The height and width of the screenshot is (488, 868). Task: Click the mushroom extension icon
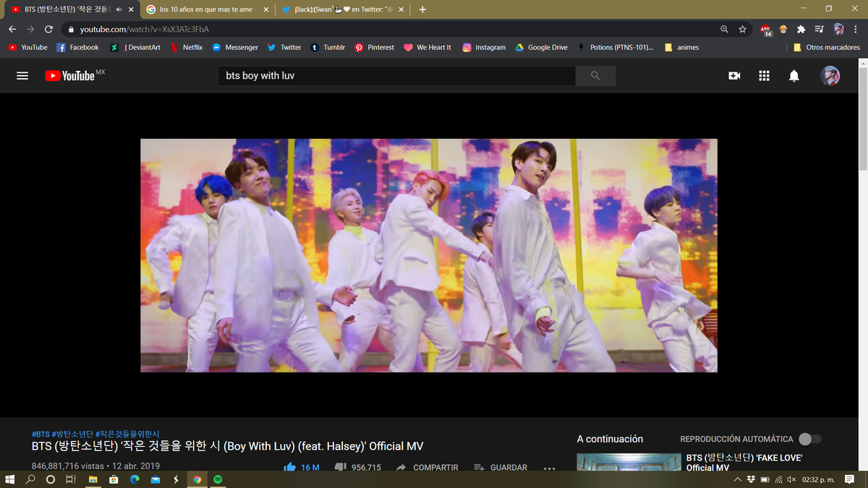click(x=783, y=29)
